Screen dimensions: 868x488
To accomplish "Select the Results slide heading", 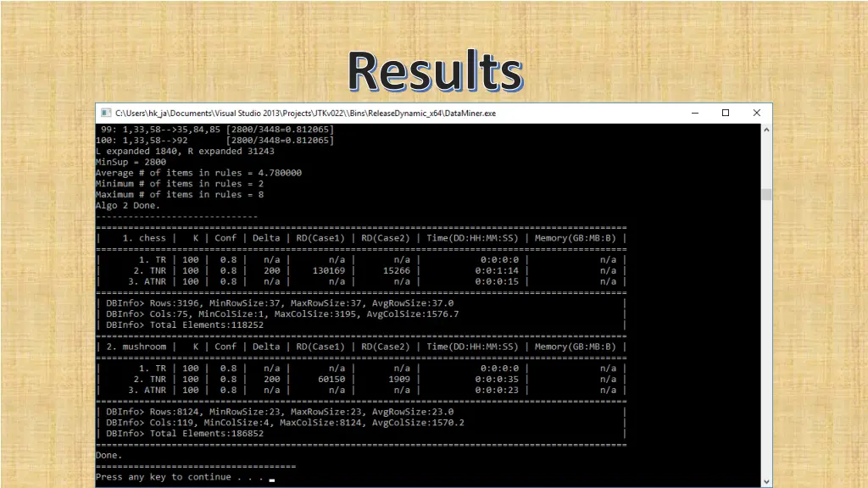I will 434,71.
